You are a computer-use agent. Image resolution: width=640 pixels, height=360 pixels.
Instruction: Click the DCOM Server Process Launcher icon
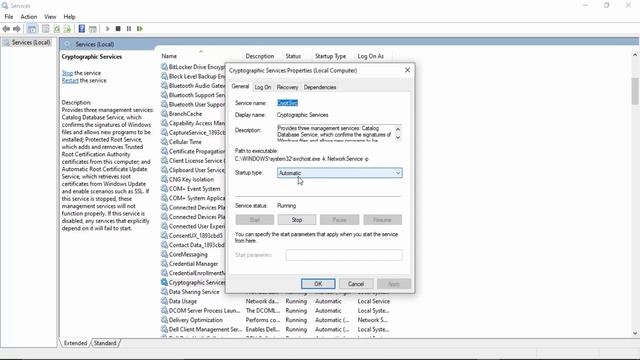point(164,311)
